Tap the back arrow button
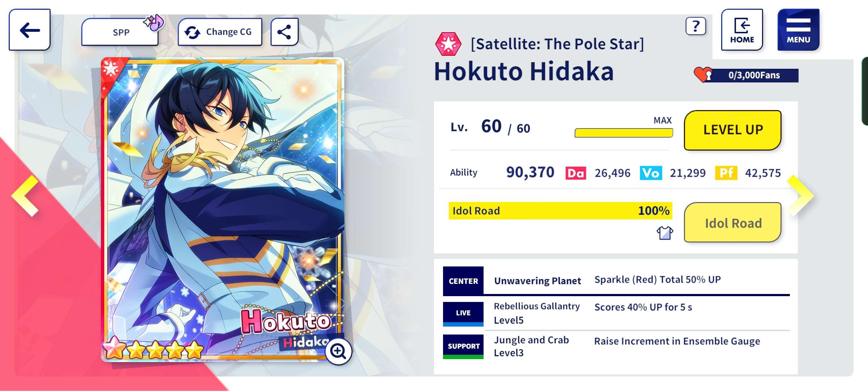This screenshot has width=868, height=391. (x=30, y=30)
